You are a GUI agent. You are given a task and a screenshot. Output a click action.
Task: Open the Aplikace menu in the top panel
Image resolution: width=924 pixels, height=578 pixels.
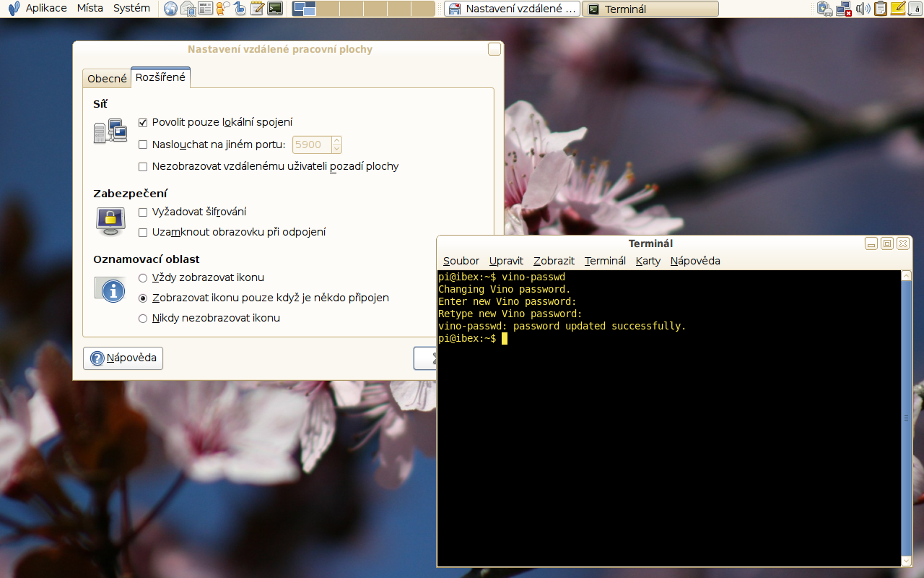click(46, 9)
